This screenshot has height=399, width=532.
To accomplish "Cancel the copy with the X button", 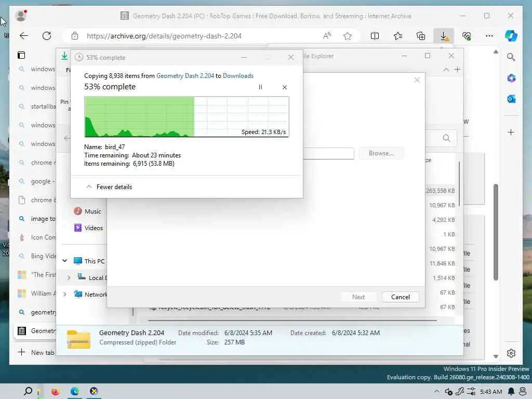I will point(285,87).
